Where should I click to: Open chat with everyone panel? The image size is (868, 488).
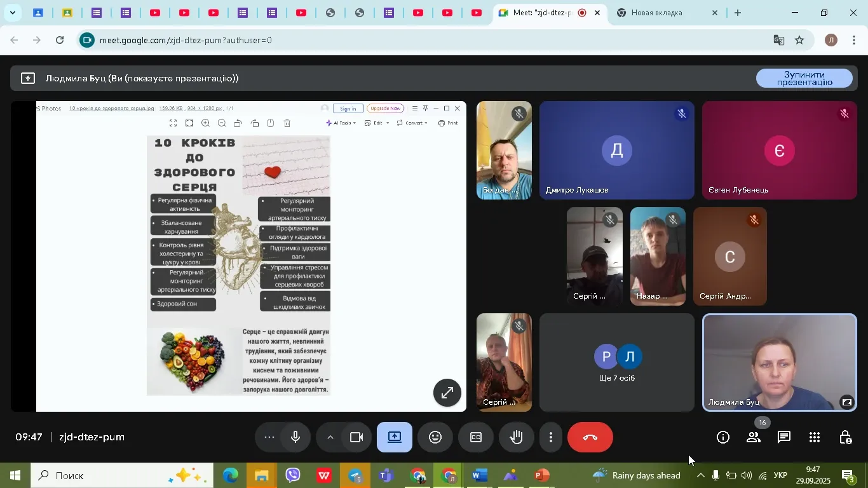784,437
